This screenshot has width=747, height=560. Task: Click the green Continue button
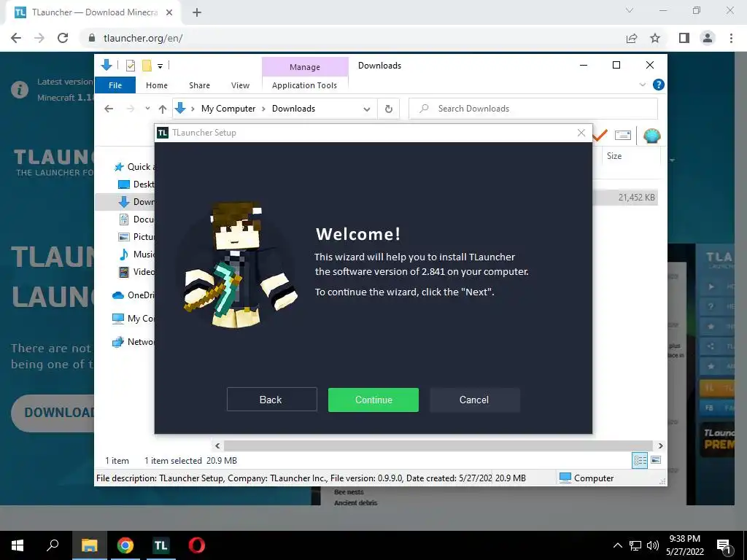[x=373, y=400]
